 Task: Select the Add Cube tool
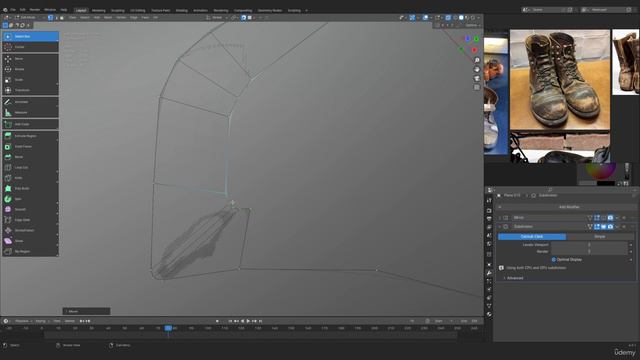[30, 124]
